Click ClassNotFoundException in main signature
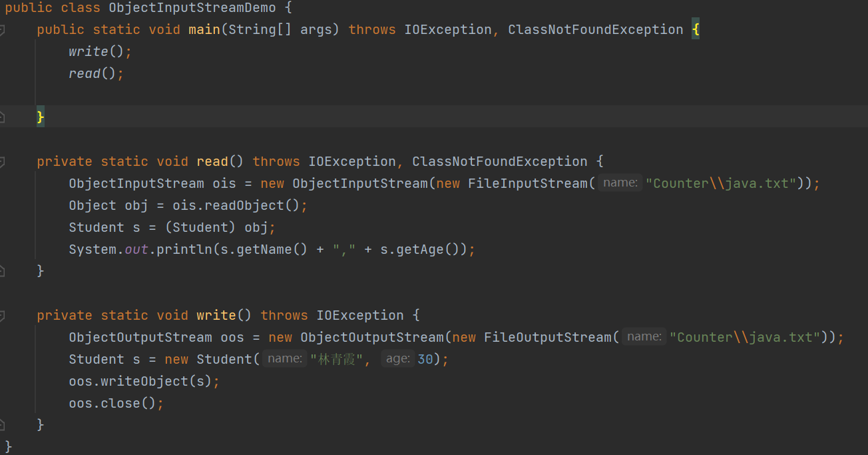Image resolution: width=868 pixels, height=455 pixels. pos(596,30)
